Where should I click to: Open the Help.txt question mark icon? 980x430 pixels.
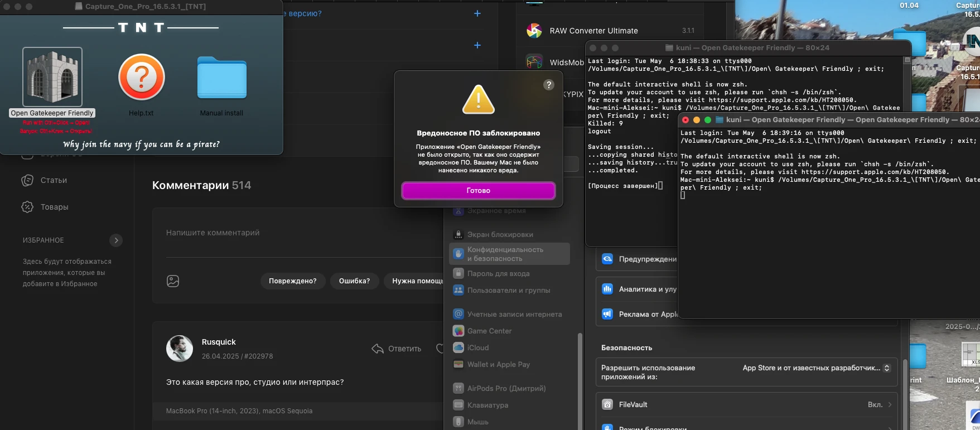click(x=142, y=77)
